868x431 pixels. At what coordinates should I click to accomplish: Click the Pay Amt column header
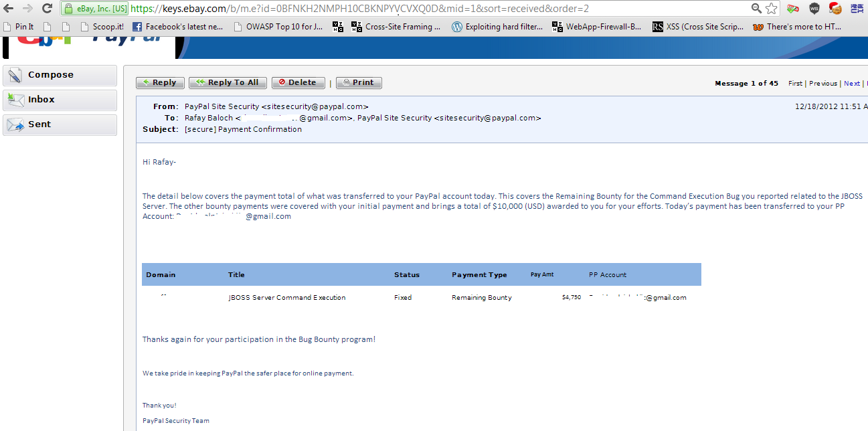tap(542, 274)
